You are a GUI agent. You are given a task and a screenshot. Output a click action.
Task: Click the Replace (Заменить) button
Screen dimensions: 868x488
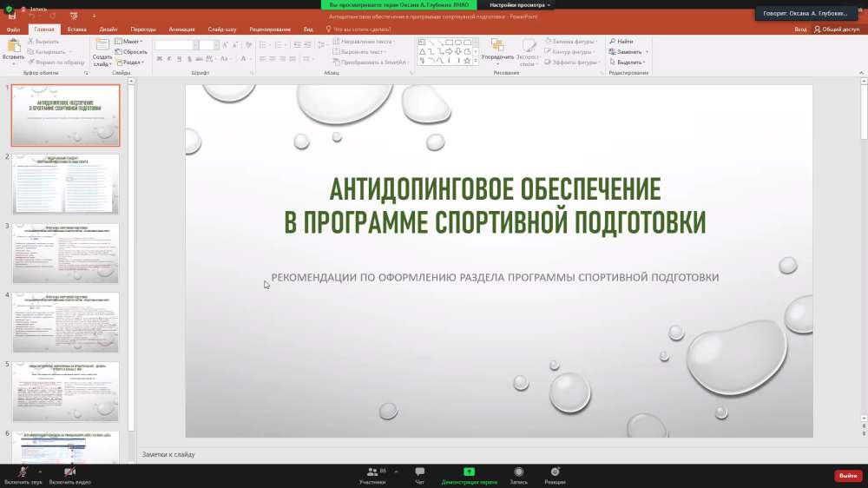coord(628,52)
